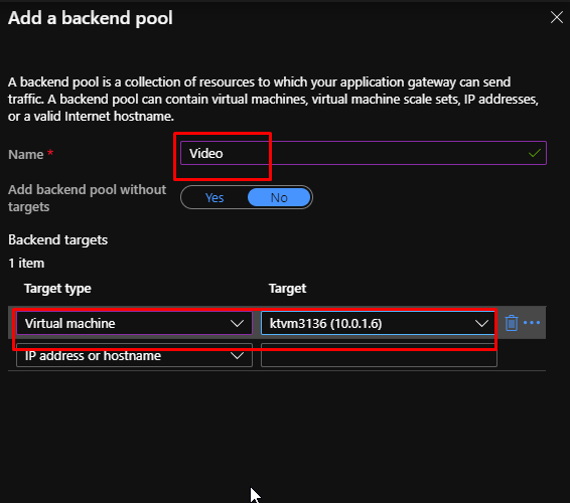Image resolution: width=570 pixels, height=503 pixels.
Task: Open the IP address or hostname dropdown
Action: pyautogui.click(x=134, y=355)
